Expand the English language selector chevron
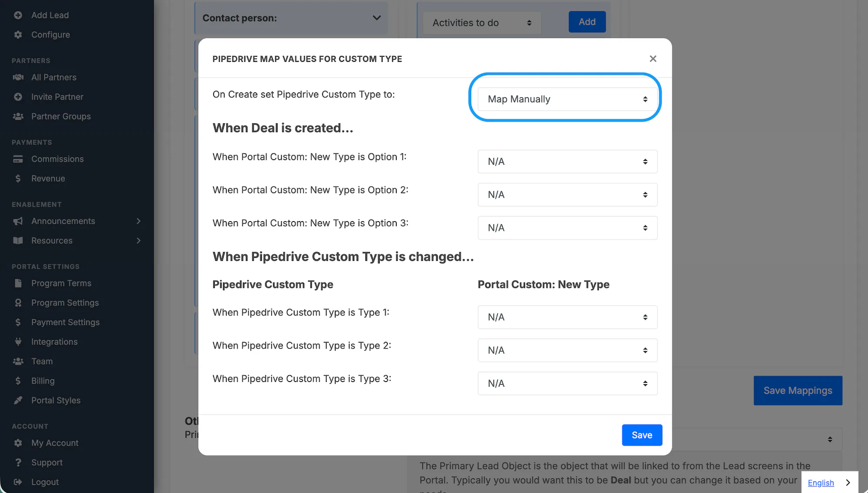 pos(848,483)
